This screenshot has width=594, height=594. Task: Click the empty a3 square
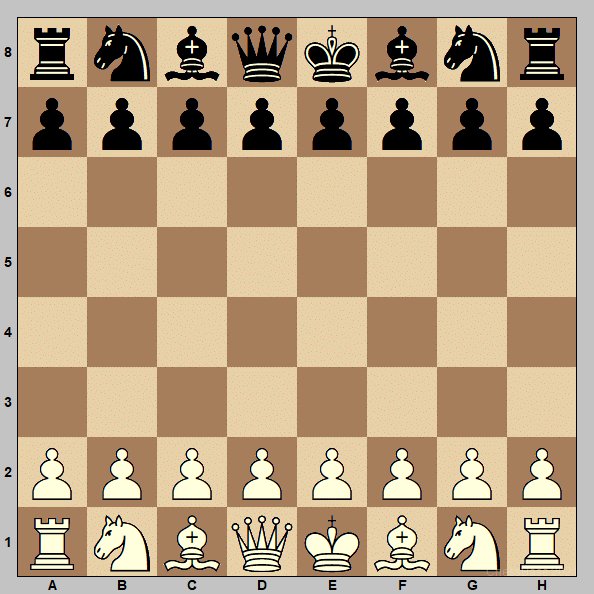point(52,403)
